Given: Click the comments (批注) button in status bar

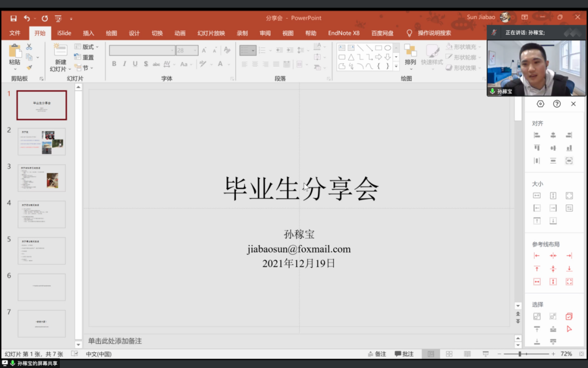Looking at the screenshot, I should [404, 354].
